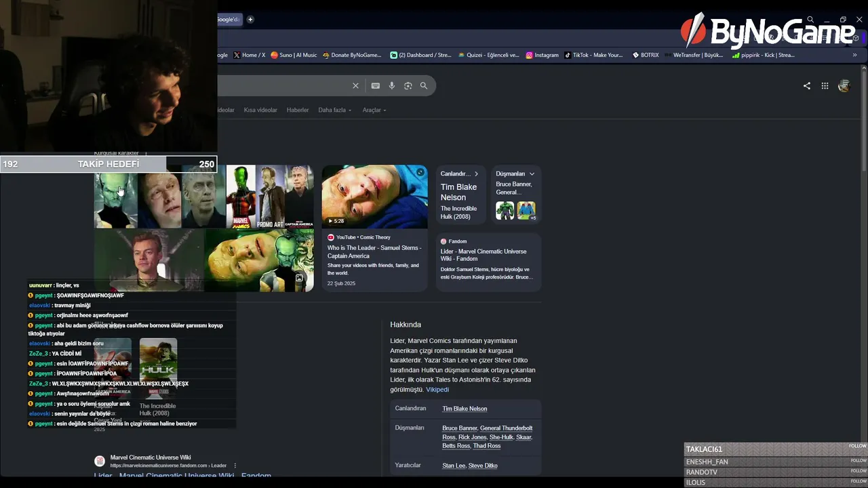Open the WeTransfer bookmark
Viewport: 868px width, 488px height.
[x=694, y=55]
